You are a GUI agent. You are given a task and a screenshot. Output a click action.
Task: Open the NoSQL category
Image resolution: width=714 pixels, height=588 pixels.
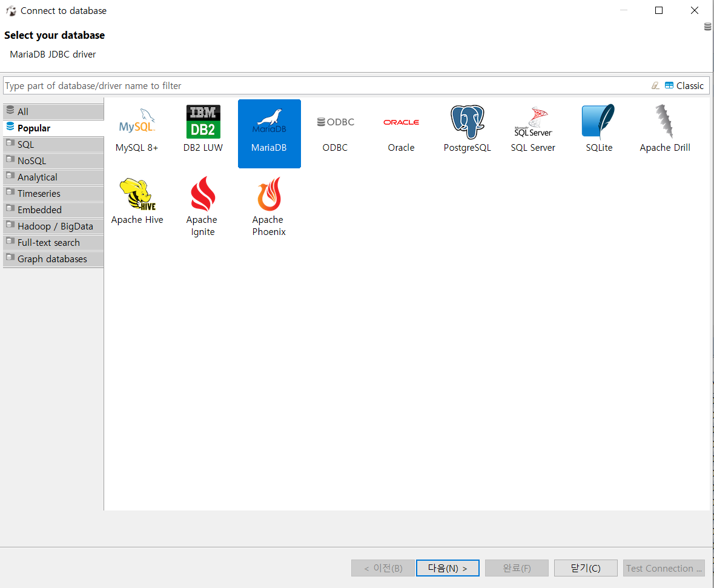[53, 161]
